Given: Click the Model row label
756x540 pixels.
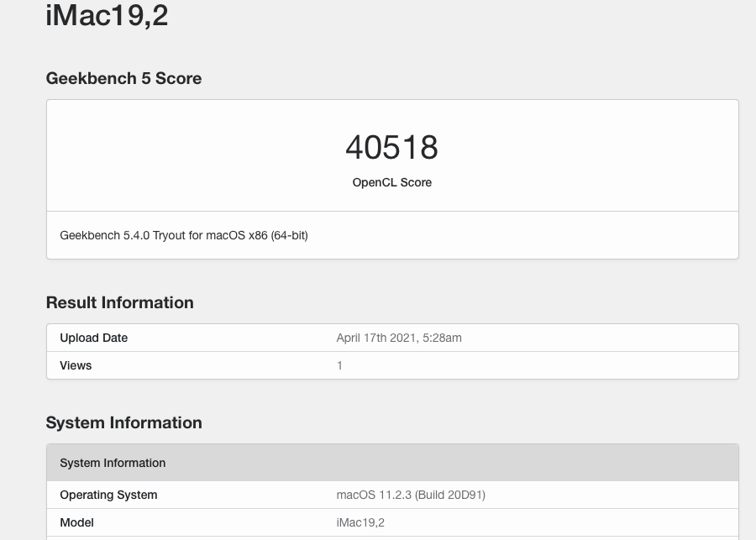Looking at the screenshot, I should coord(76,522).
